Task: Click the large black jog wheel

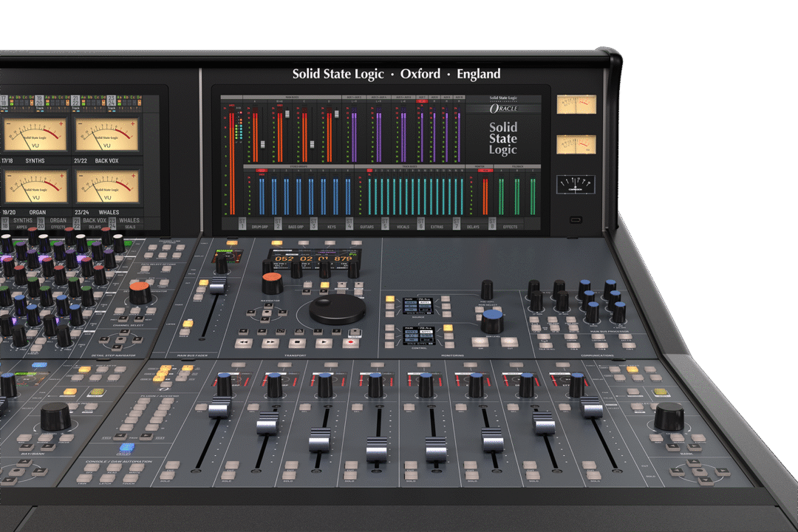Action: point(337,309)
